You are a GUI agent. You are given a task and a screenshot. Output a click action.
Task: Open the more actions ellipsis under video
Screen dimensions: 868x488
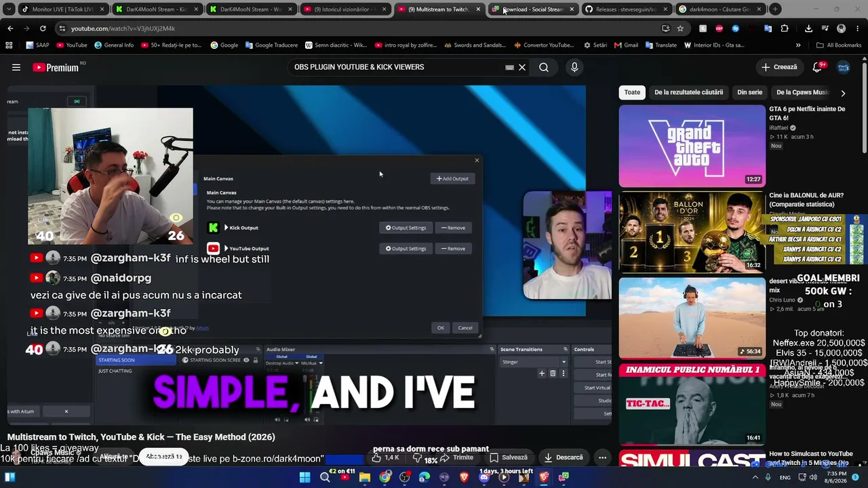(602, 457)
